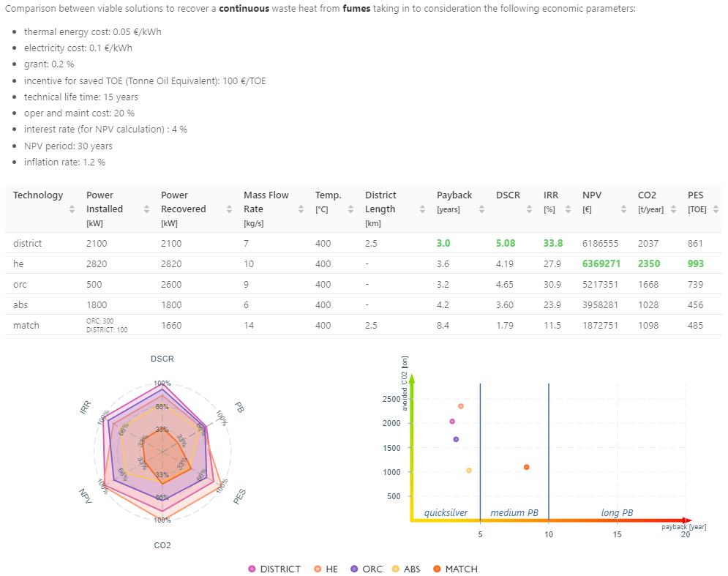This screenshot has height=576, width=728.
Task: Click orc Power Installed value 500
Action: 94,284
